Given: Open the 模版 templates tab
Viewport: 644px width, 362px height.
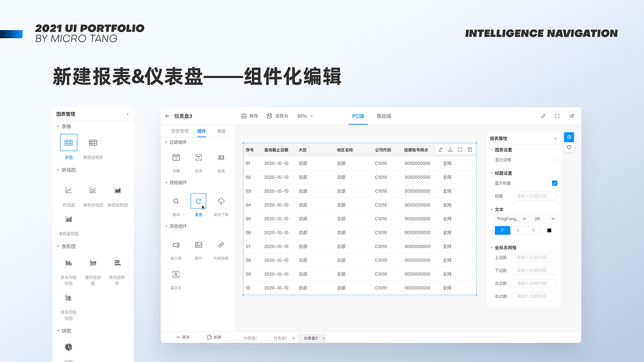Looking at the screenshot, I should coord(220,131).
